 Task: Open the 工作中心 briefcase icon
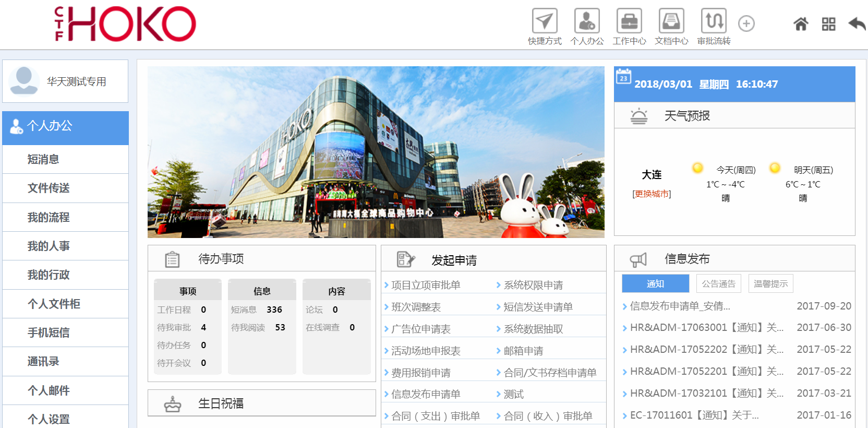click(x=629, y=21)
